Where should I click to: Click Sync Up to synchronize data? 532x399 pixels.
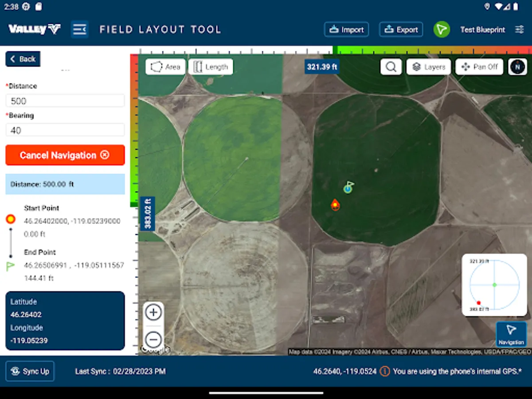pos(30,371)
